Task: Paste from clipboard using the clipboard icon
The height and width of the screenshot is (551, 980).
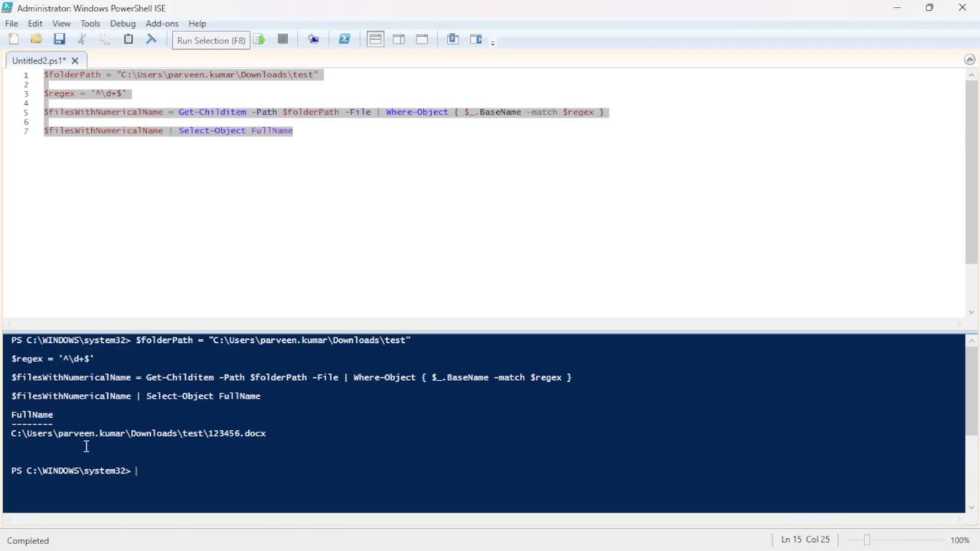Action: point(128,39)
